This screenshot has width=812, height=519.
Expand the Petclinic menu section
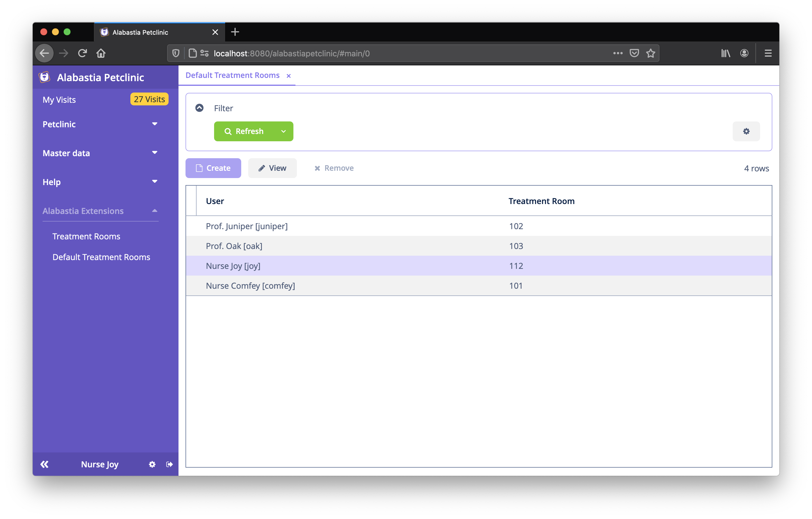(100, 124)
